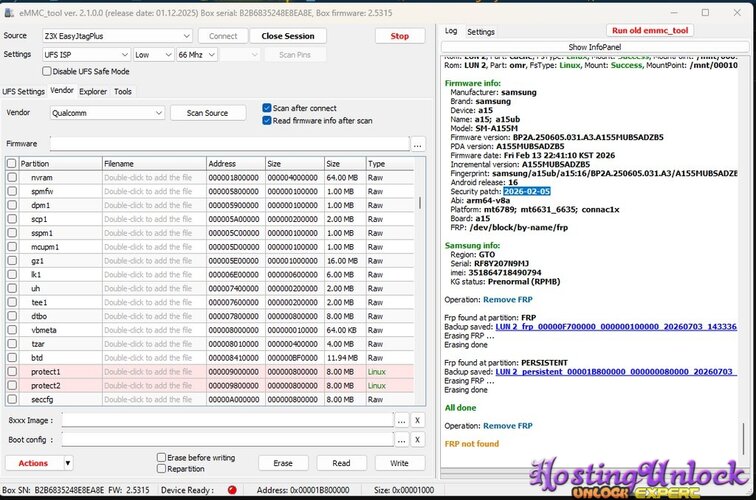Clear the Boot config field with X
The width and height of the screenshot is (756, 500).
tap(418, 440)
